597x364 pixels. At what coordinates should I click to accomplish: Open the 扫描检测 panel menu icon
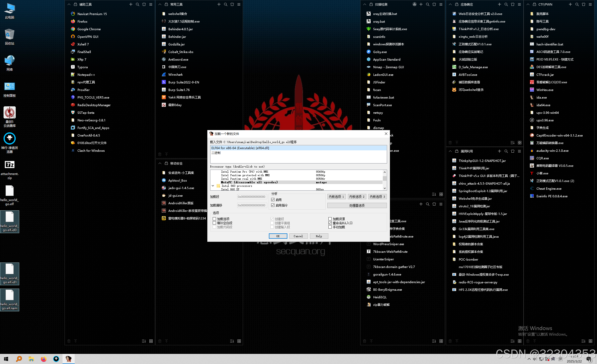[x=441, y=4]
